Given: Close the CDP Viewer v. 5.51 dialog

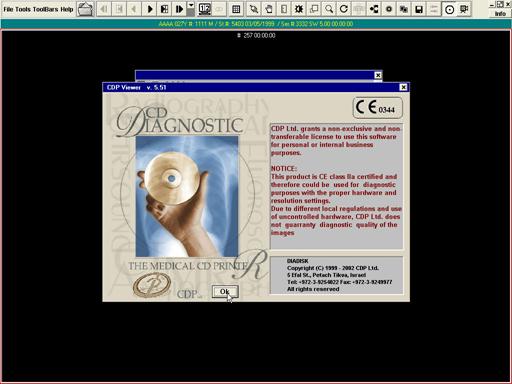Looking at the screenshot, I should (403, 87).
